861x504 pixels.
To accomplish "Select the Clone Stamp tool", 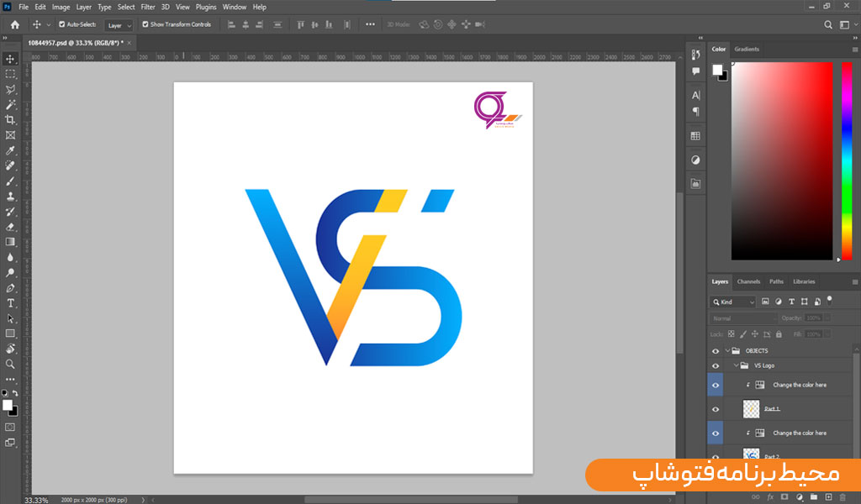I will point(10,197).
